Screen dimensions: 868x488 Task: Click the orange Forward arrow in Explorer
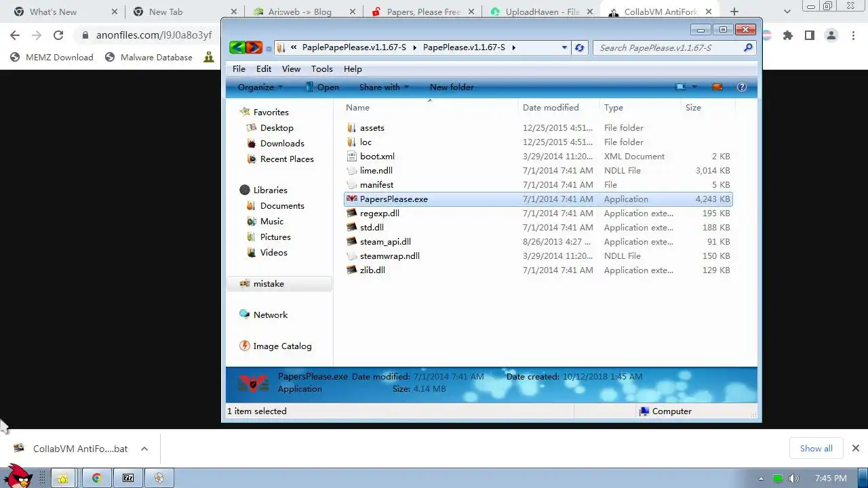[254, 47]
